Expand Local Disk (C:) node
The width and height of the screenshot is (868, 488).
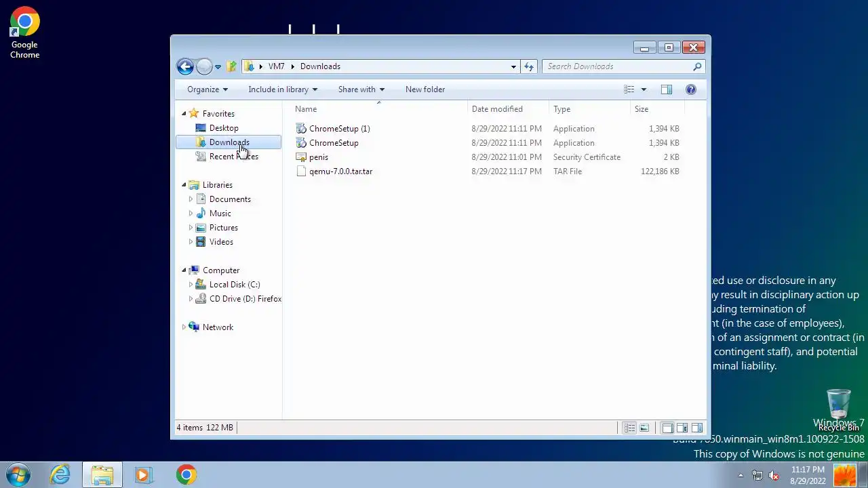tap(191, 285)
